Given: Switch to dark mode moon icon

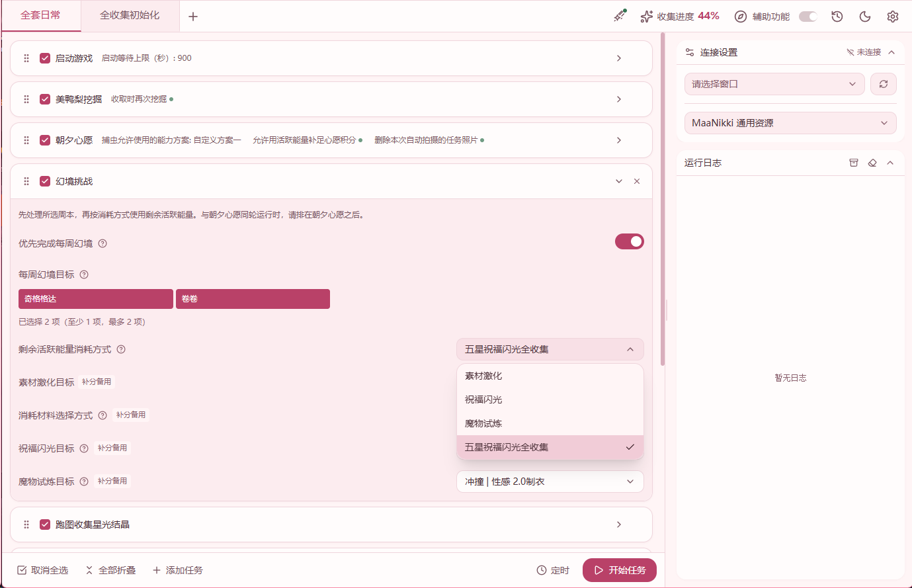Looking at the screenshot, I should (x=865, y=17).
